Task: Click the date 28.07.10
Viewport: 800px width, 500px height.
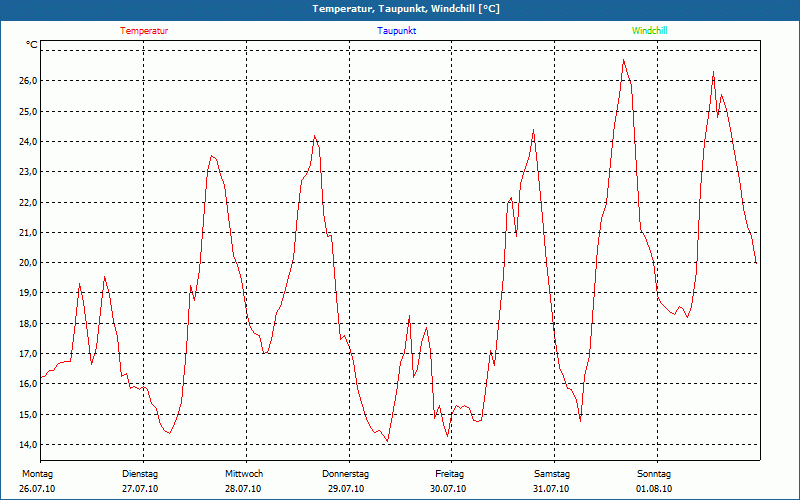Action: pyautogui.click(x=243, y=489)
